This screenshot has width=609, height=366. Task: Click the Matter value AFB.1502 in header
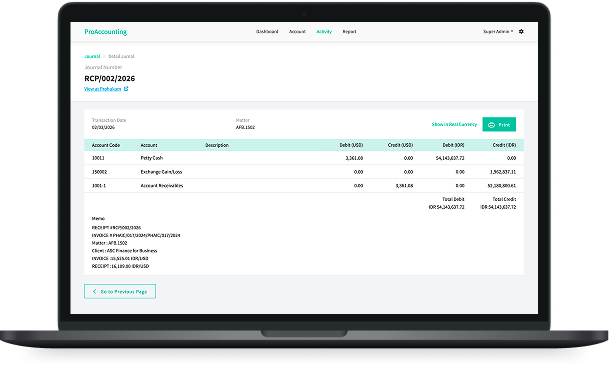(x=245, y=127)
